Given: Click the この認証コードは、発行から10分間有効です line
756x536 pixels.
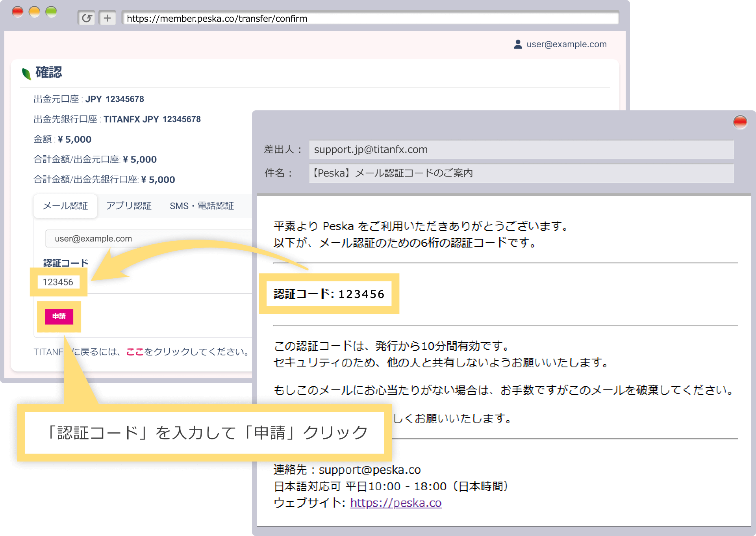Looking at the screenshot, I should (x=392, y=346).
